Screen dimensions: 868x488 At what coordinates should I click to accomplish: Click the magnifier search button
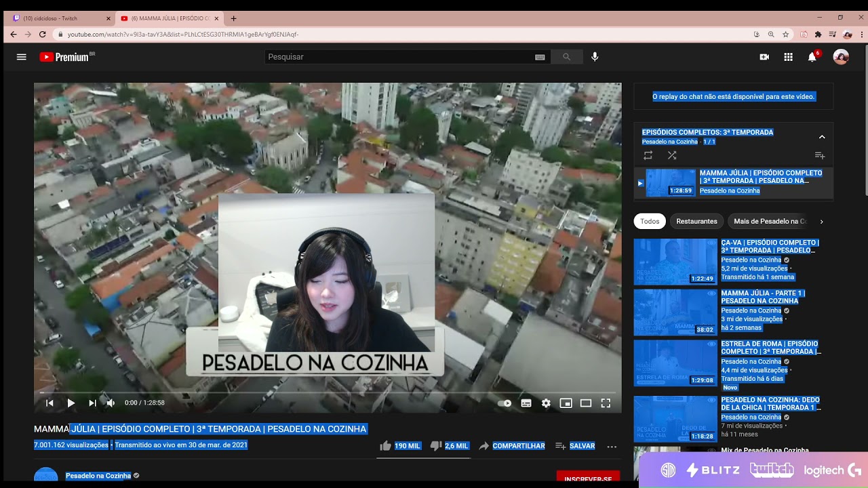[566, 57]
